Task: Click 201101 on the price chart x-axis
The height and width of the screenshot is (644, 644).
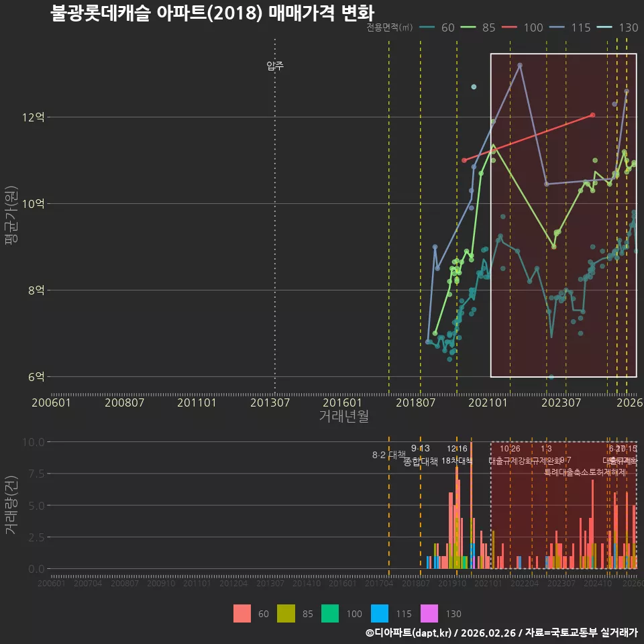Action: click(197, 402)
